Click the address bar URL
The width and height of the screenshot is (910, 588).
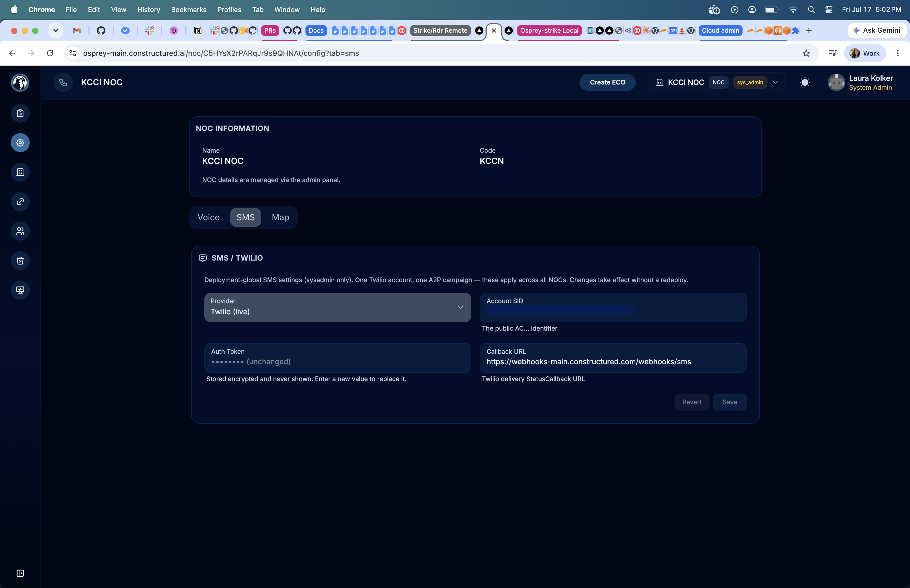coord(221,53)
